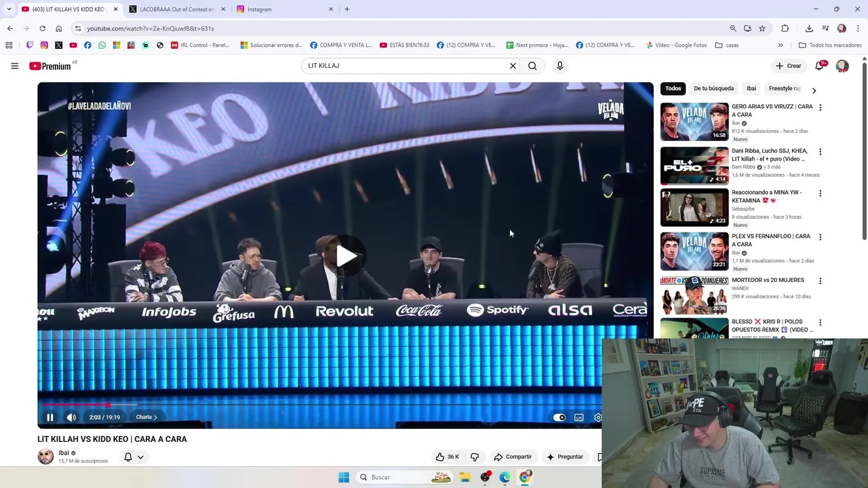Viewport: 868px width, 488px height.
Task: Open the player settings gear
Action: coord(597,418)
